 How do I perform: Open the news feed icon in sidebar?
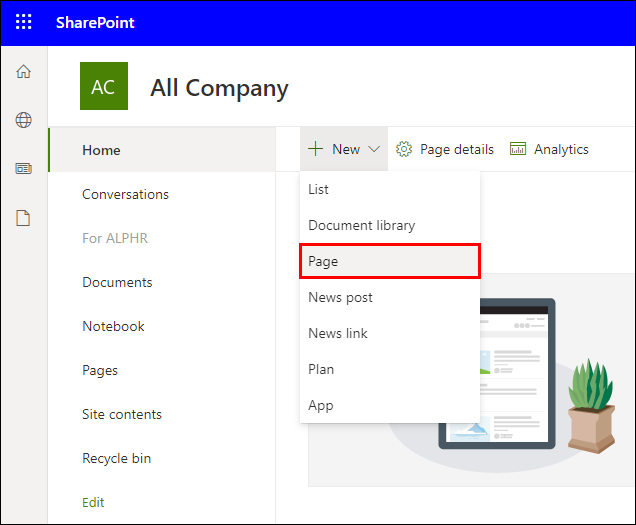(x=24, y=168)
